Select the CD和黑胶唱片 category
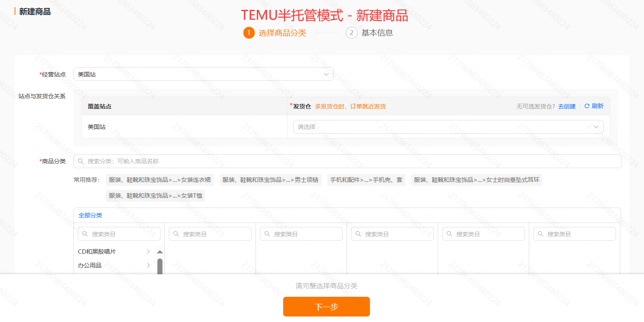Viewport: 644px width, 322px height. click(x=97, y=251)
